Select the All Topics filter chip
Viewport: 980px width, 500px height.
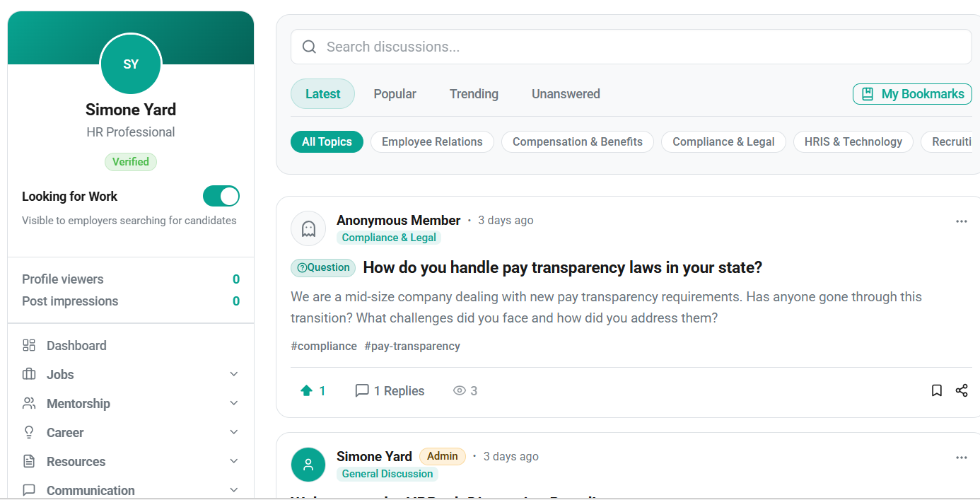point(327,141)
